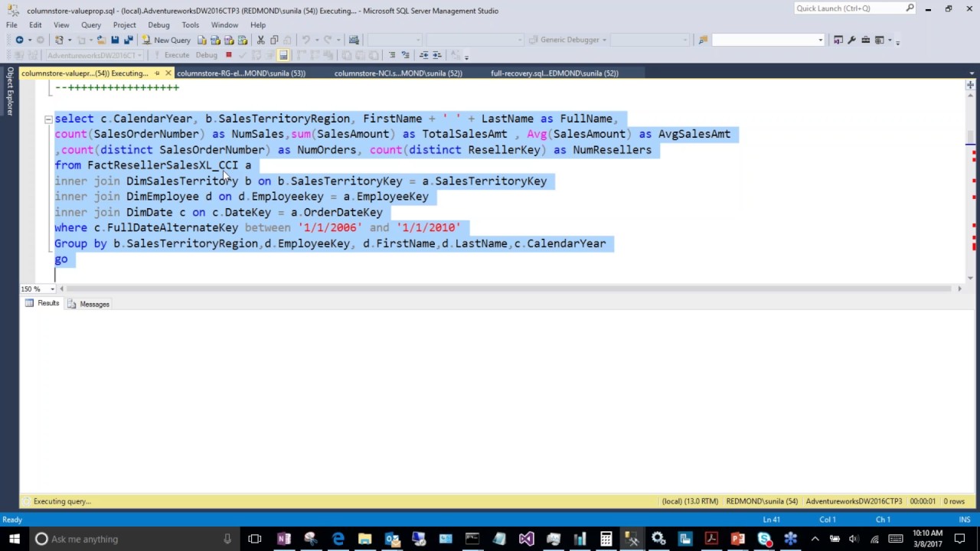
Task: Click the red Cancel Executing Query icon
Action: point(228,55)
